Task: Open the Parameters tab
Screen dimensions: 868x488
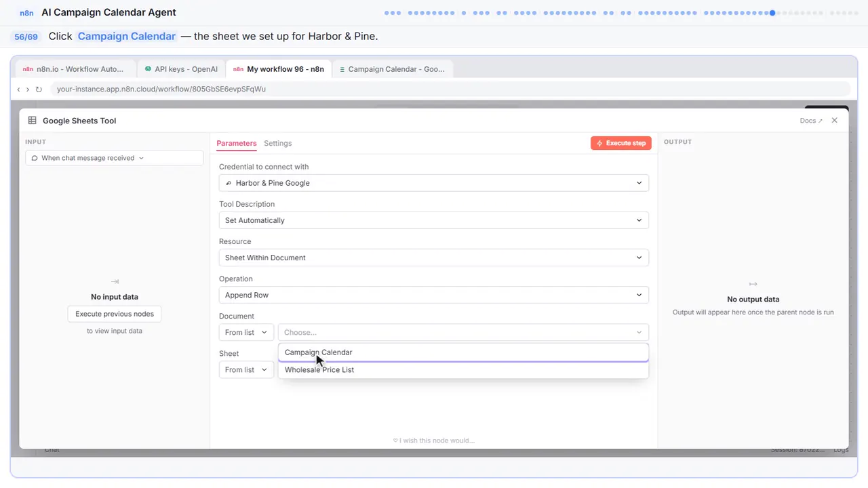Action: pos(237,143)
